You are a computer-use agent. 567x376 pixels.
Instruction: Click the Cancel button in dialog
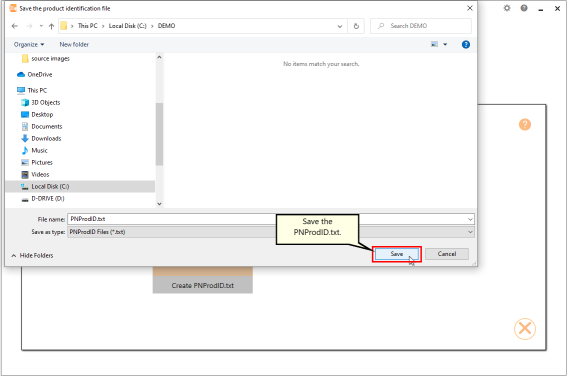(447, 254)
